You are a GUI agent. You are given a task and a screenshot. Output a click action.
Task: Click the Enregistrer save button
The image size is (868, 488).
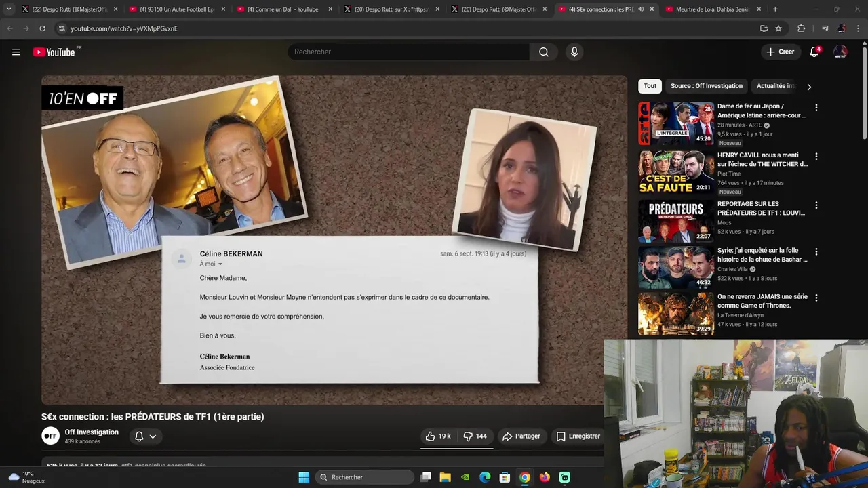(x=578, y=436)
